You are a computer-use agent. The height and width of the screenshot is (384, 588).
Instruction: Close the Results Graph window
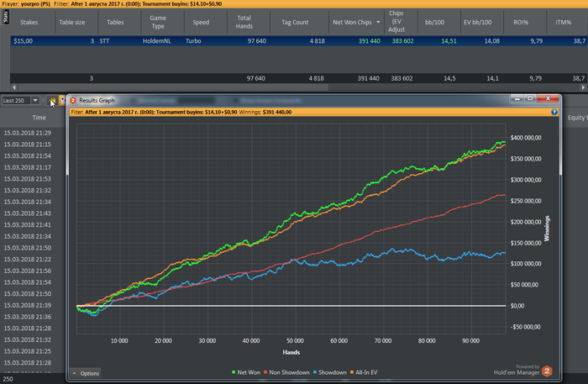coord(548,98)
